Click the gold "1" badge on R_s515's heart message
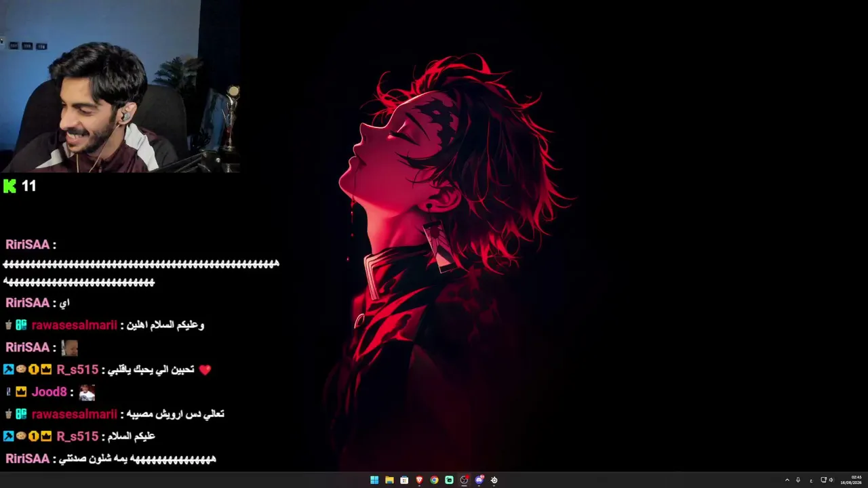This screenshot has height=488, width=868. tap(33, 370)
